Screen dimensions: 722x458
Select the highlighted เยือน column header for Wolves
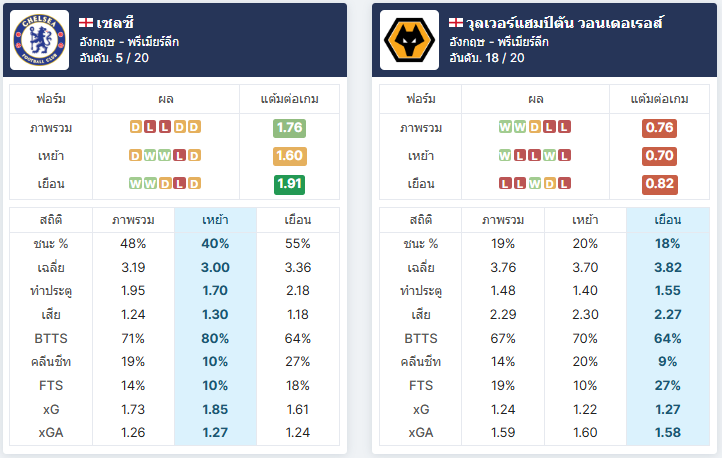[668, 220]
